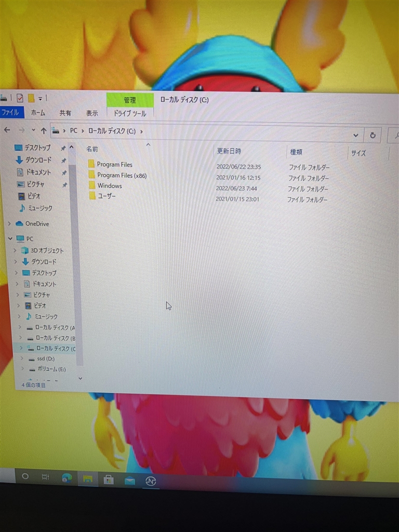
Task: Sort by 更新日時 column header
Action: pos(229,151)
